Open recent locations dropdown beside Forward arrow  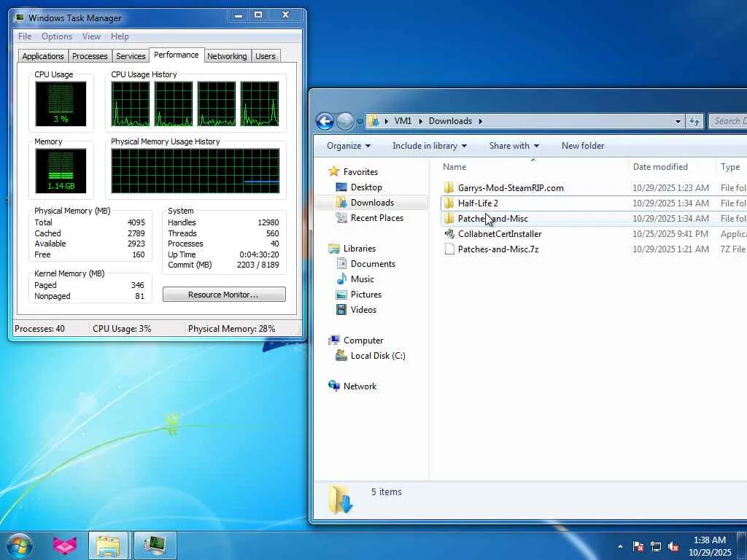pos(360,122)
